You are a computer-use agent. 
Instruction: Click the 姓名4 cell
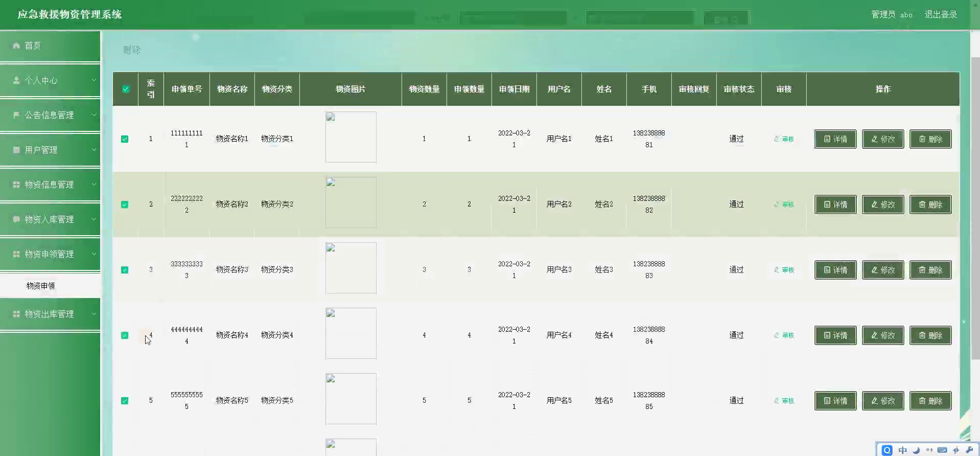[x=604, y=335]
